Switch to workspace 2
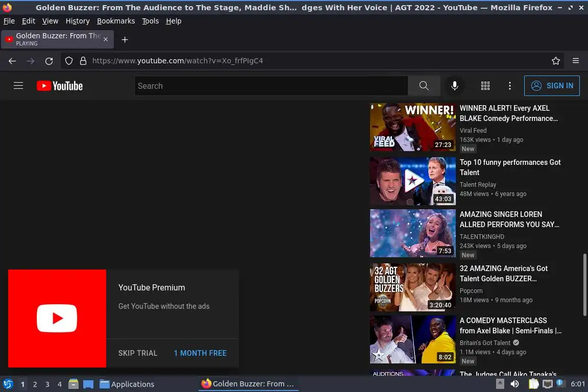The image size is (588, 392). (35, 384)
